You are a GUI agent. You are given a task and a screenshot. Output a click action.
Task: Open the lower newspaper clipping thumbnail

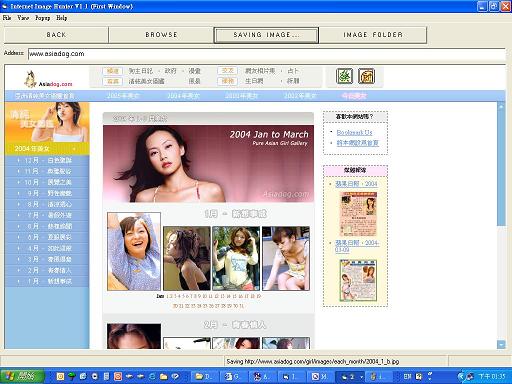pyautogui.click(x=358, y=281)
